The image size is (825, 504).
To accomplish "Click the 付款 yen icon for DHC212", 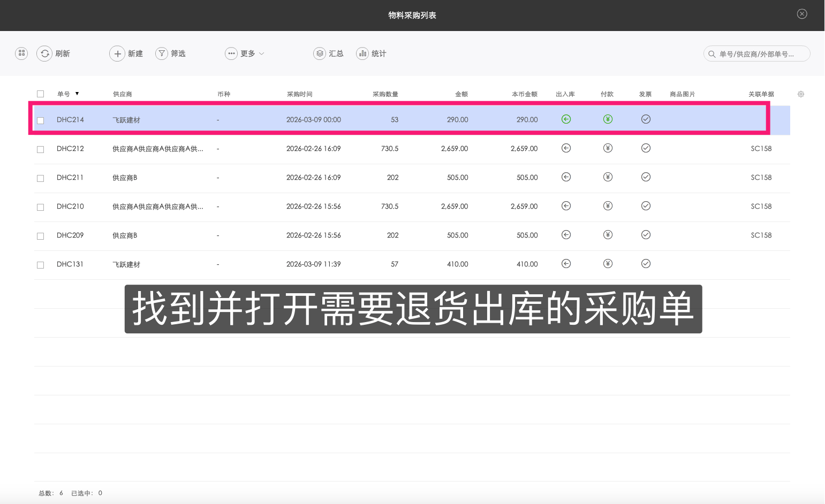I will pyautogui.click(x=608, y=148).
